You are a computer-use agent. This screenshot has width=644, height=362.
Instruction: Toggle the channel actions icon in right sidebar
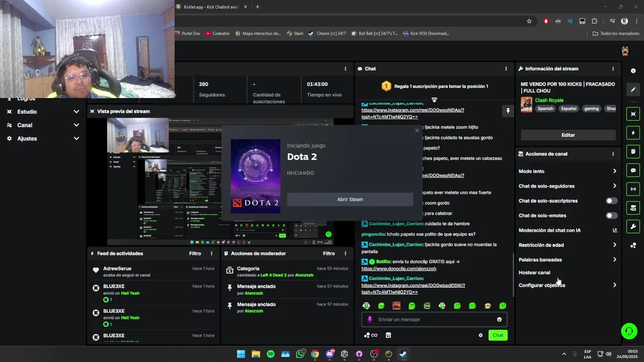click(633, 208)
